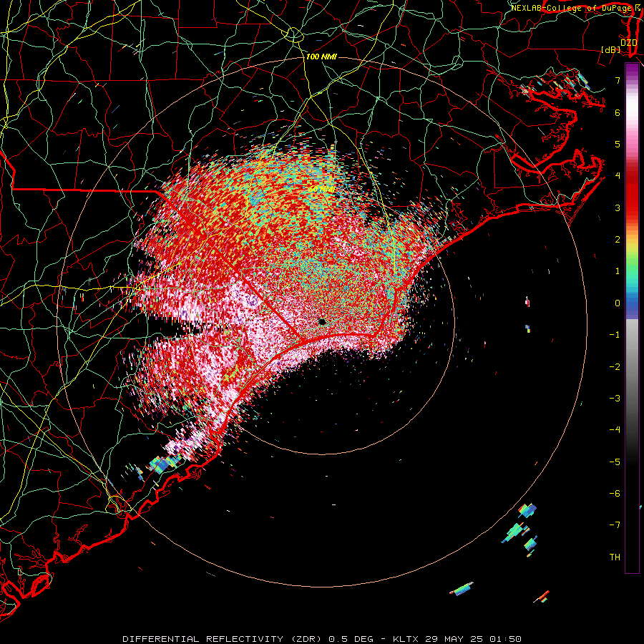Click the "NEXLAB-College of DuPage" header text
The height and width of the screenshot is (644, 644).
click(x=571, y=8)
